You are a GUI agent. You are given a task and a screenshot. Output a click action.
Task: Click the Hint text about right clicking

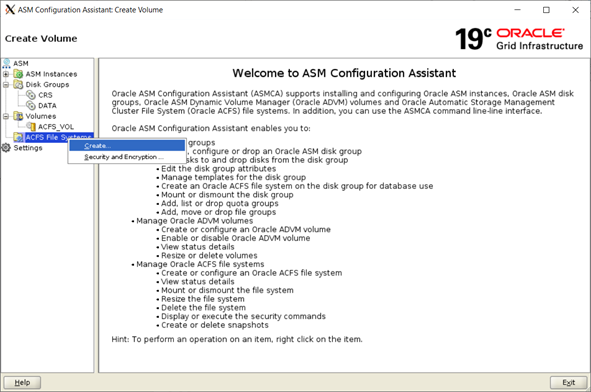coord(237,339)
